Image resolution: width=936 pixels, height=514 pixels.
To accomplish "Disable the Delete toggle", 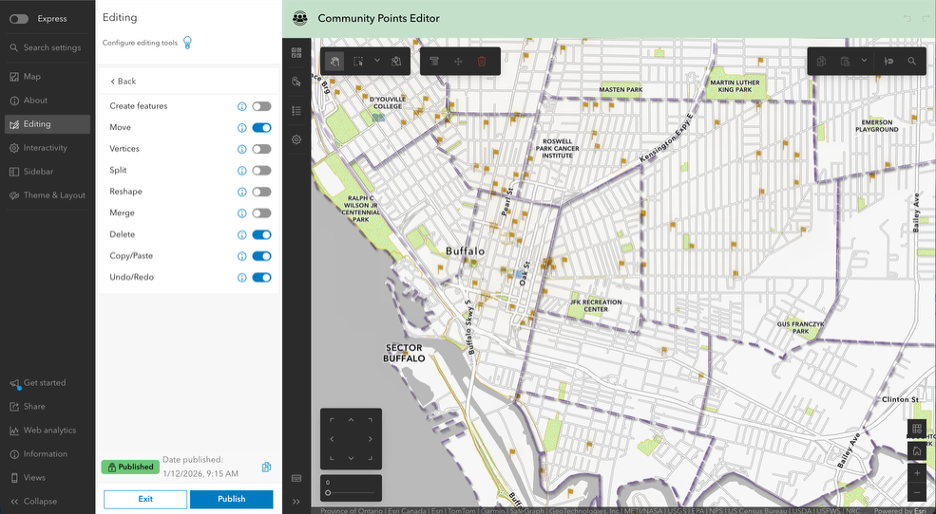I will [x=261, y=235].
